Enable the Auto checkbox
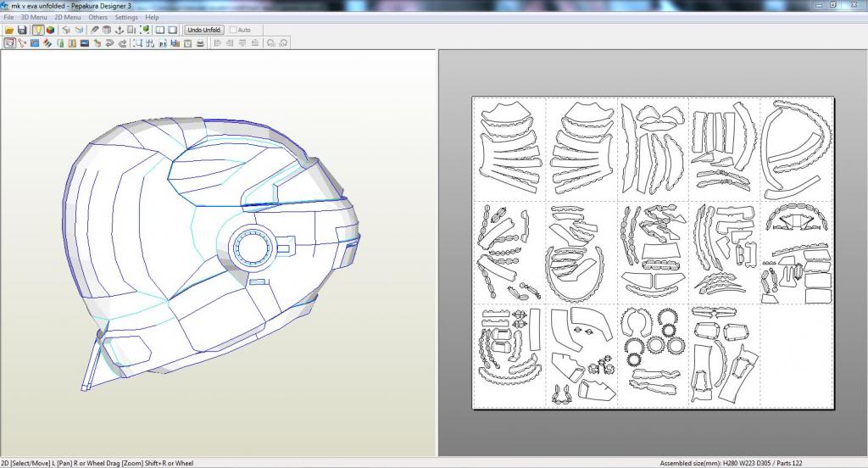 (233, 30)
